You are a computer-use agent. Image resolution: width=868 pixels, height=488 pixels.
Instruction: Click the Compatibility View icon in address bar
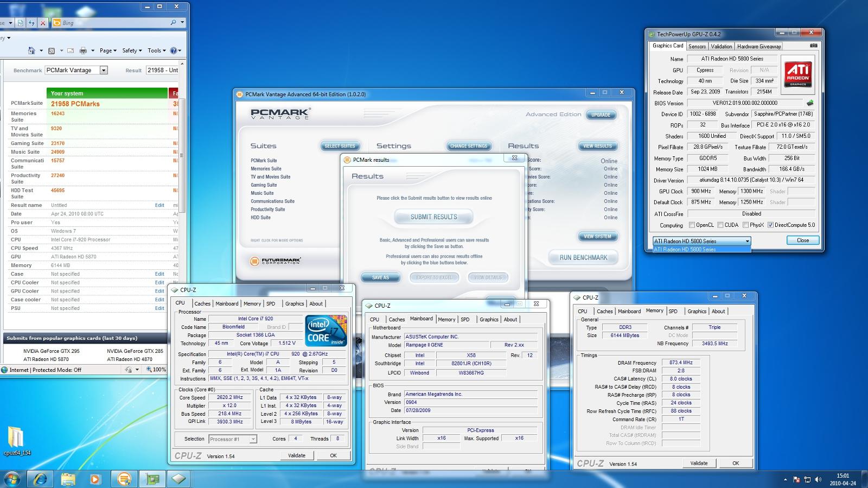coord(21,23)
